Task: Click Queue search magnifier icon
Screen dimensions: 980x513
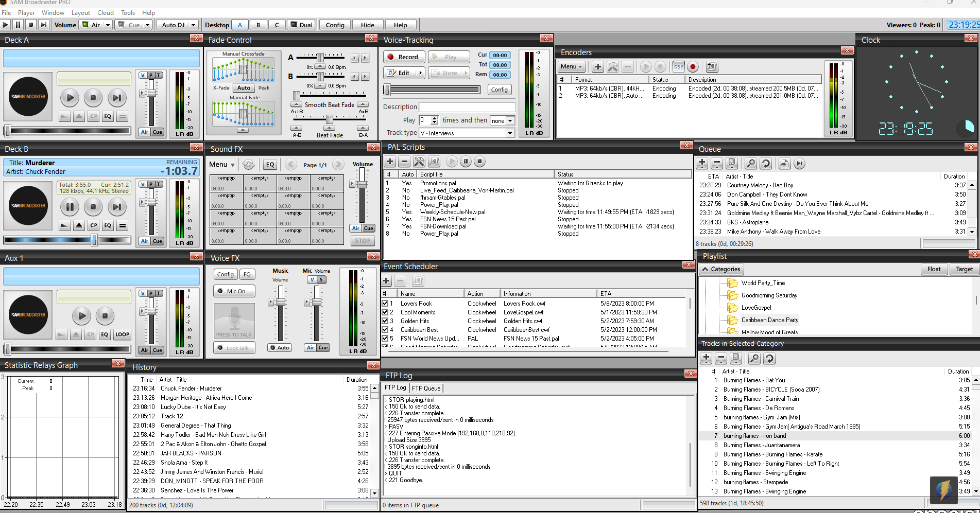Action: click(x=751, y=164)
